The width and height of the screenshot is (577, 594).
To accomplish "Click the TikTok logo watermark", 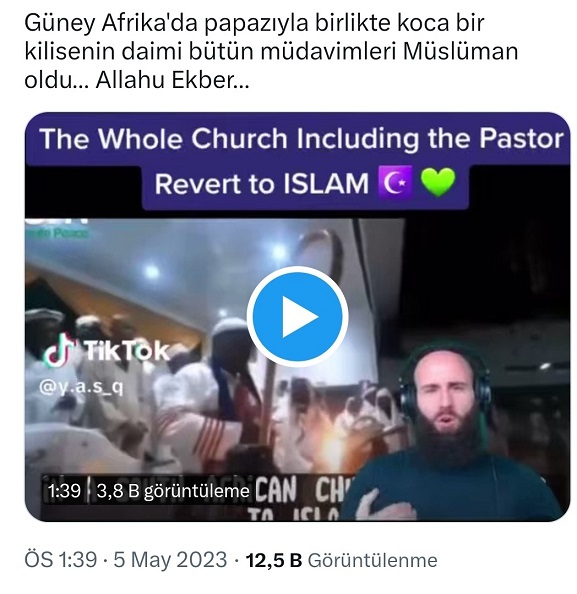I will click(108, 351).
